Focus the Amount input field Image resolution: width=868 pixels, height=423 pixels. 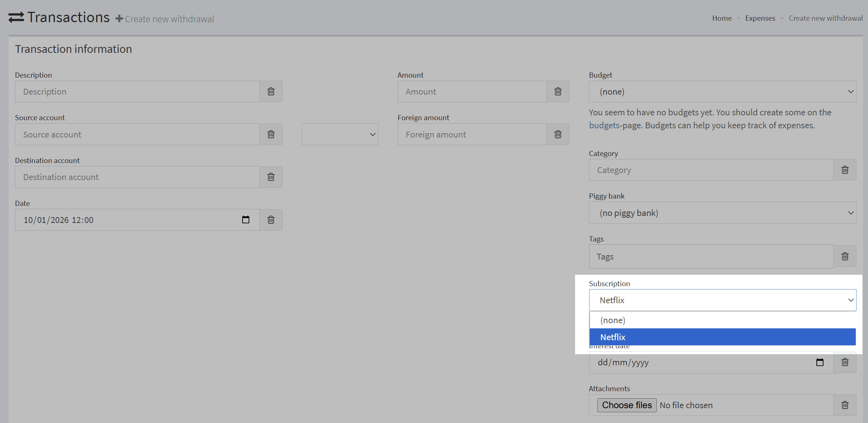[x=472, y=92]
